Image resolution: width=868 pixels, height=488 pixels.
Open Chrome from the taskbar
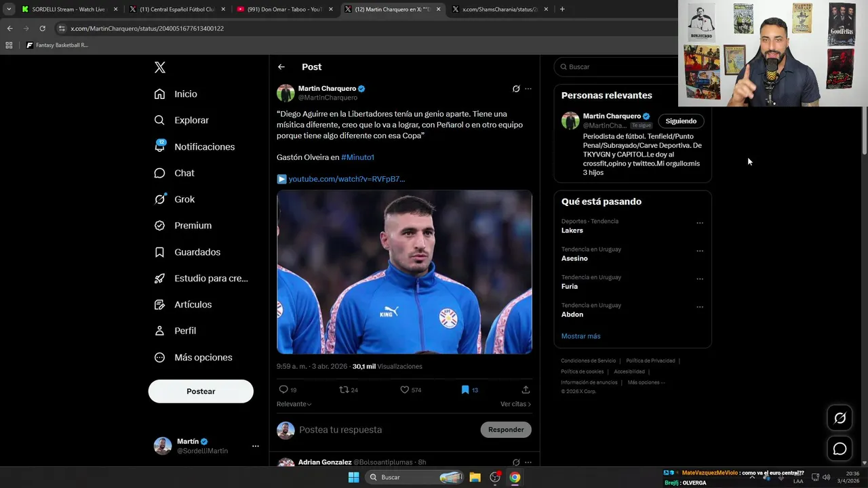tap(515, 477)
